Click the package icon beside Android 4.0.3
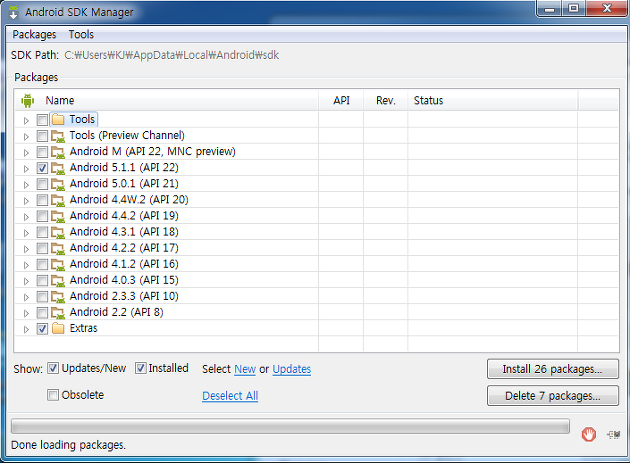Image resolution: width=630 pixels, height=463 pixels. [x=58, y=281]
